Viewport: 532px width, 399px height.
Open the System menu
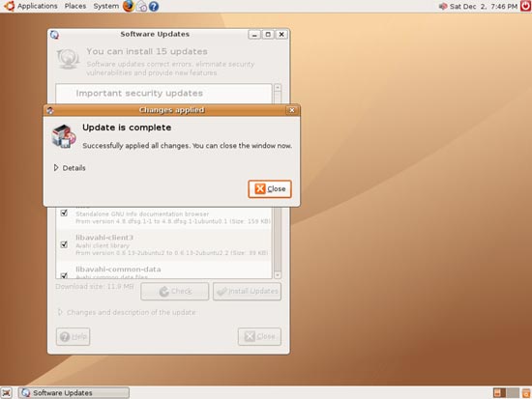[105, 6]
